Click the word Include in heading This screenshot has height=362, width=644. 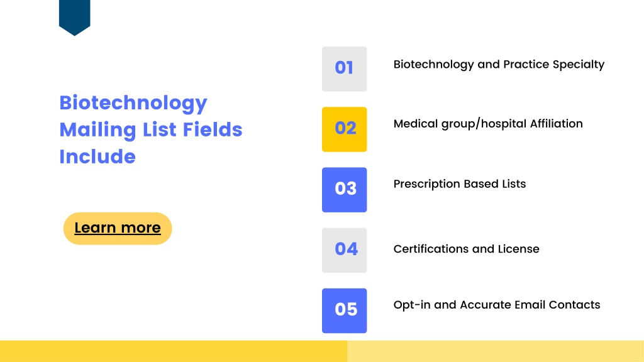pyautogui.click(x=97, y=156)
